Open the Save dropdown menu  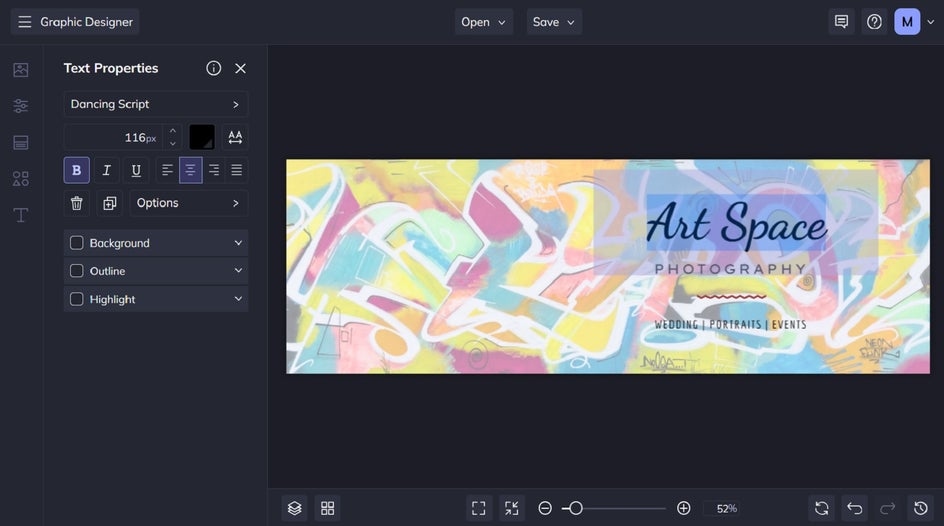pos(554,22)
